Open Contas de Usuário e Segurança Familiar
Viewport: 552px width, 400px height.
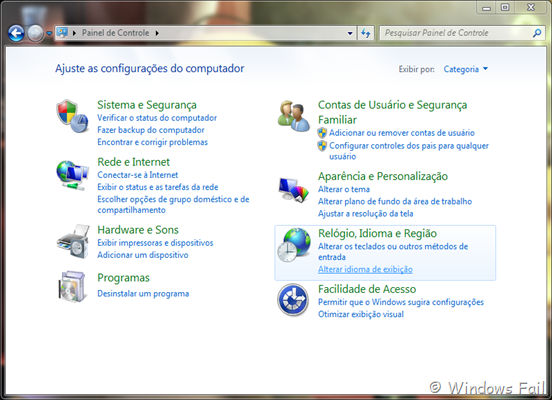(x=393, y=112)
